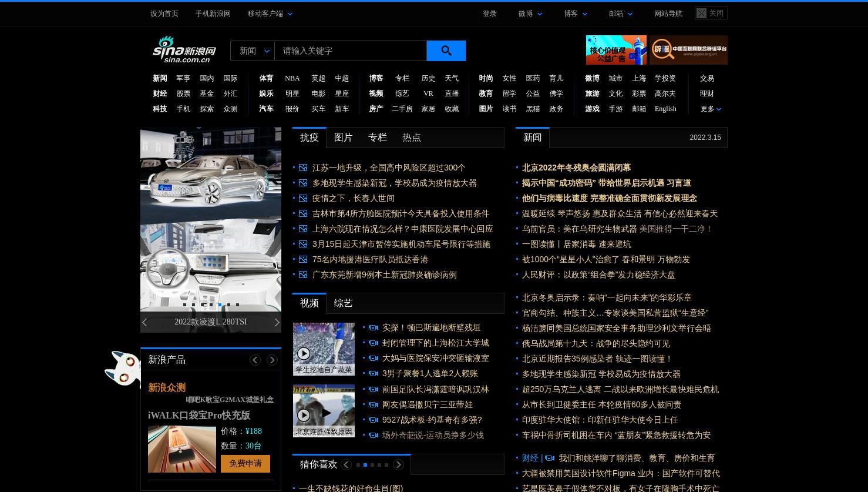Close the top bar via 关闭
The image size is (868, 492).
point(711,14)
